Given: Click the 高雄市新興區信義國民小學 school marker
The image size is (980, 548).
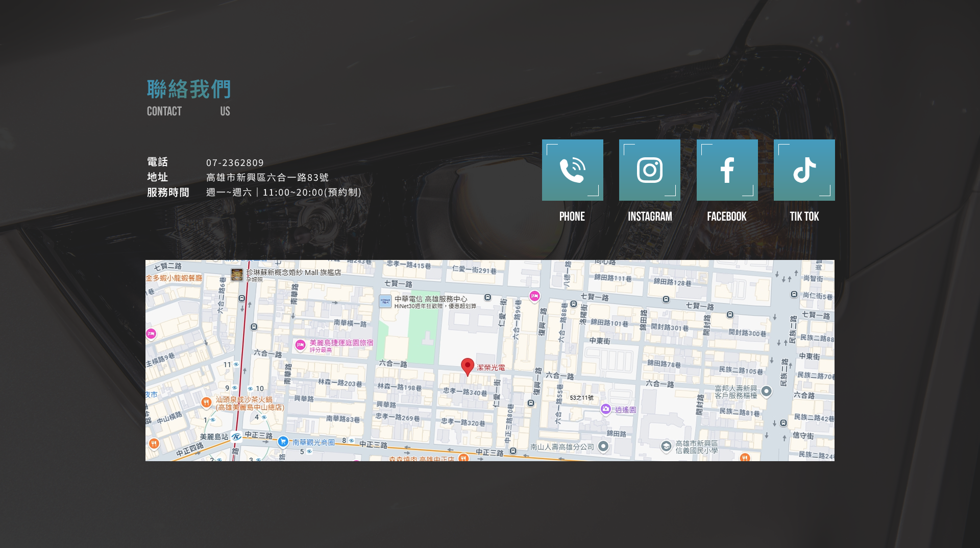Looking at the screenshot, I should click(666, 446).
